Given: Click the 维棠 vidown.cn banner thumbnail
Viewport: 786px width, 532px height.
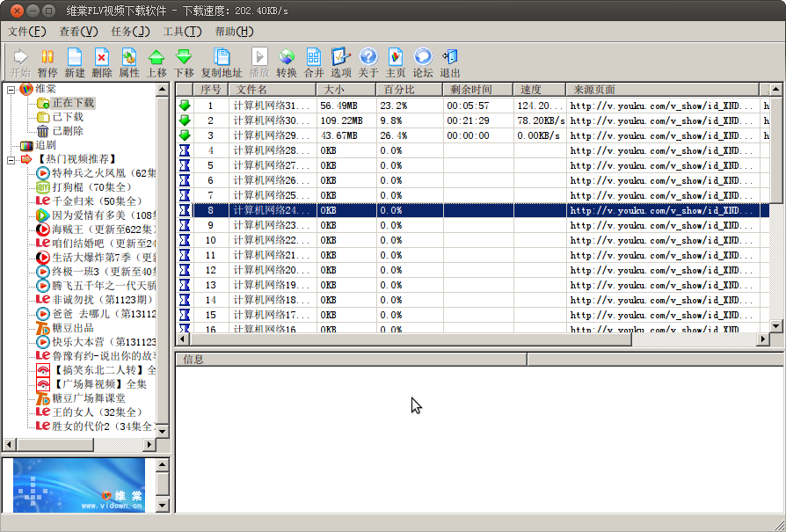Looking at the screenshot, I should [79, 485].
